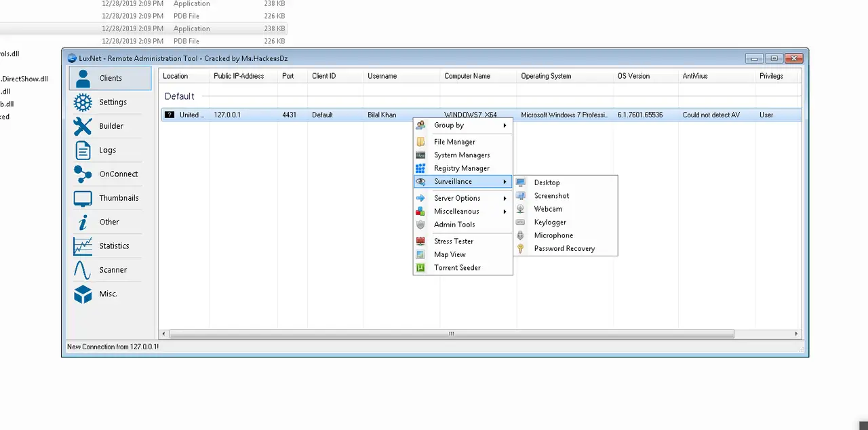Open Password Recovery
The image size is (868, 430).
pyautogui.click(x=564, y=248)
